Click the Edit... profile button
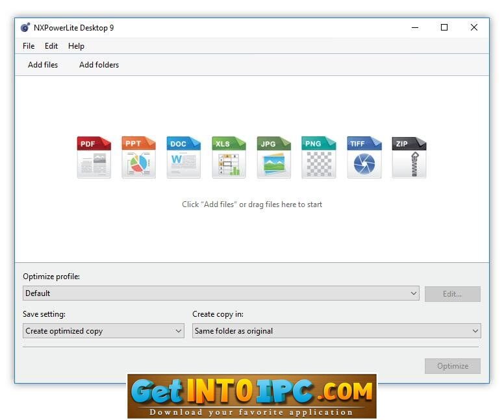The height and width of the screenshot is (420, 504). tap(453, 294)
